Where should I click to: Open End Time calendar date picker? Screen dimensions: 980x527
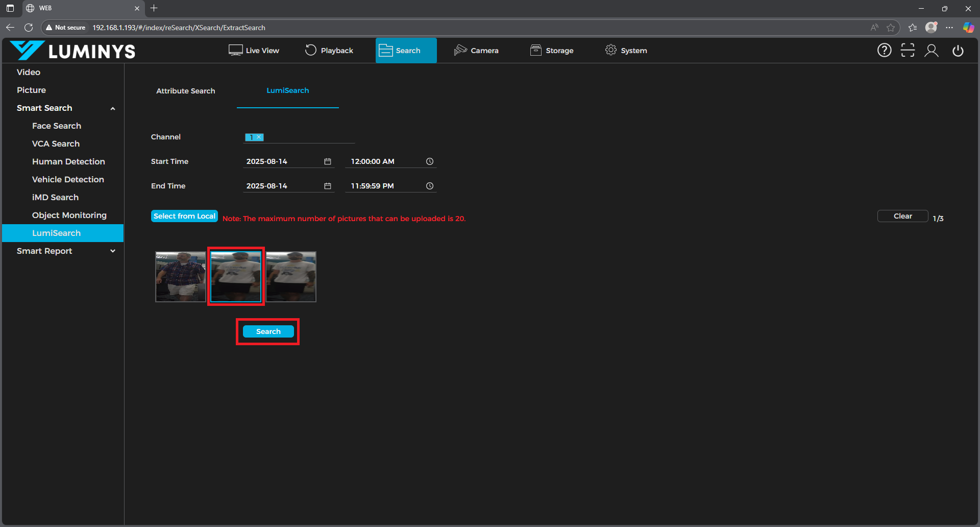click(328, 186)
